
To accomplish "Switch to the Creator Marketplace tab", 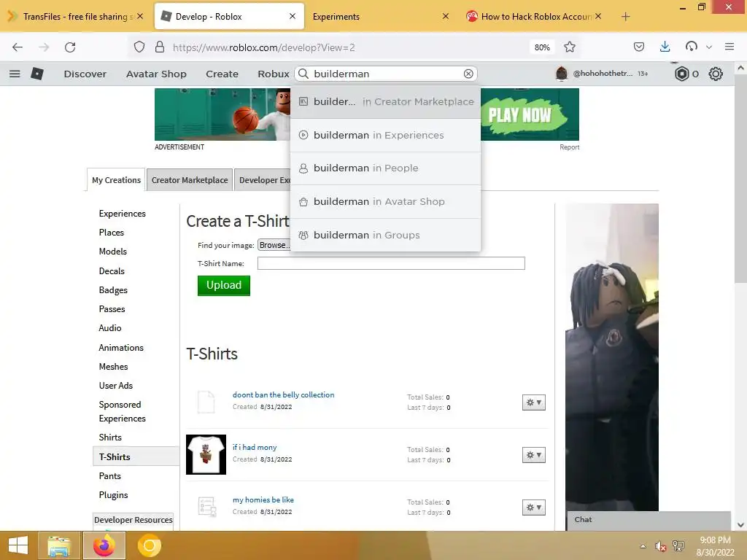I will [x=190, y=180].
